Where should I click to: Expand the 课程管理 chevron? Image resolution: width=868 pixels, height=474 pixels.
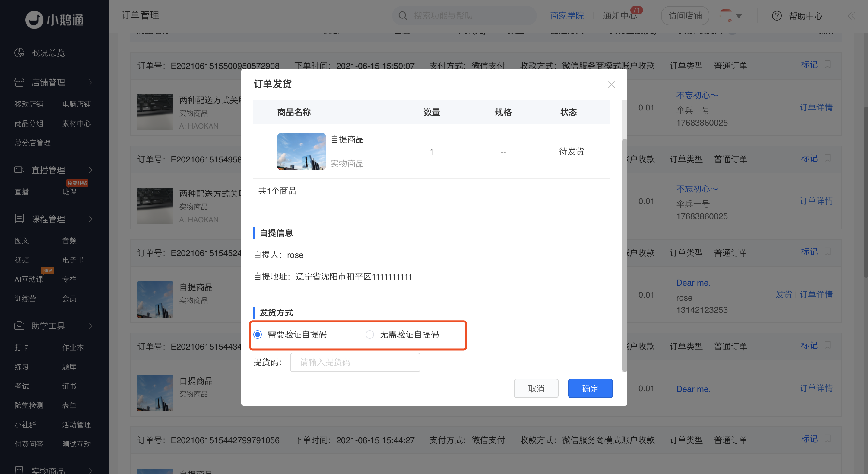click(x=90, y=219)
